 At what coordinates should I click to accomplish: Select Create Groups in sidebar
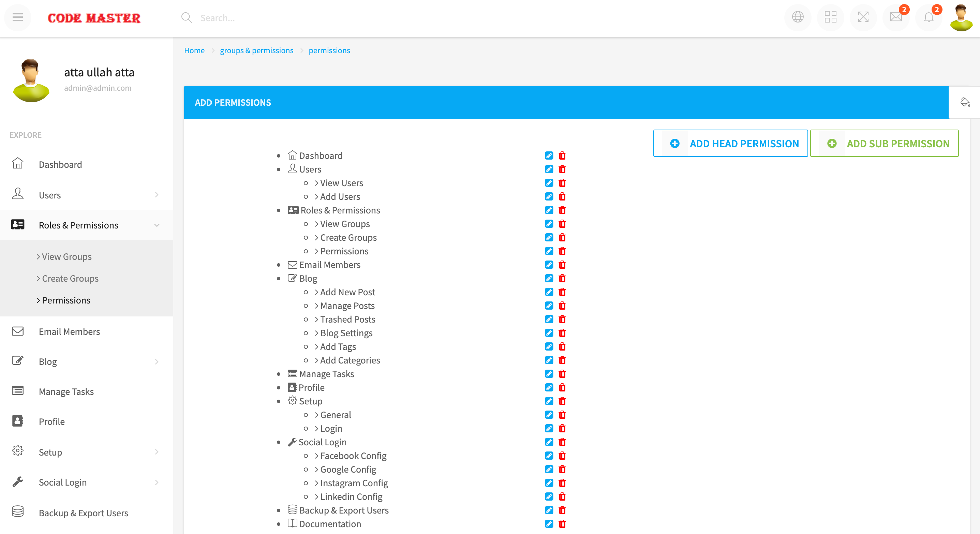(x=70, y=278)
